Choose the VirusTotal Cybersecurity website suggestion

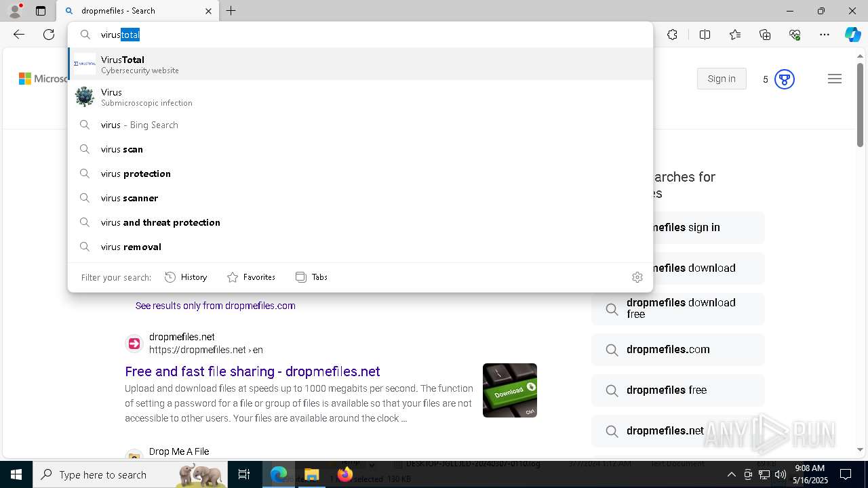pyautogui.click(x=360, y=64)
